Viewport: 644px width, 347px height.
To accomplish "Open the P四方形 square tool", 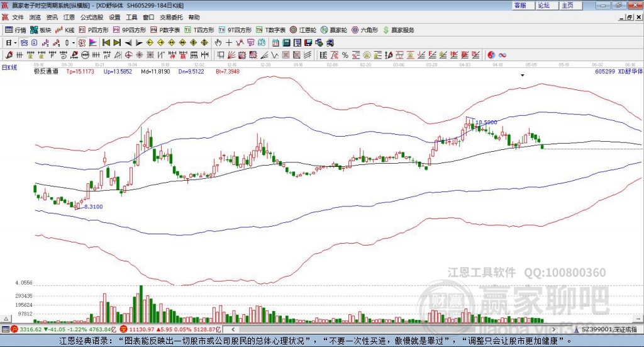I will click(x=94, y=30).
